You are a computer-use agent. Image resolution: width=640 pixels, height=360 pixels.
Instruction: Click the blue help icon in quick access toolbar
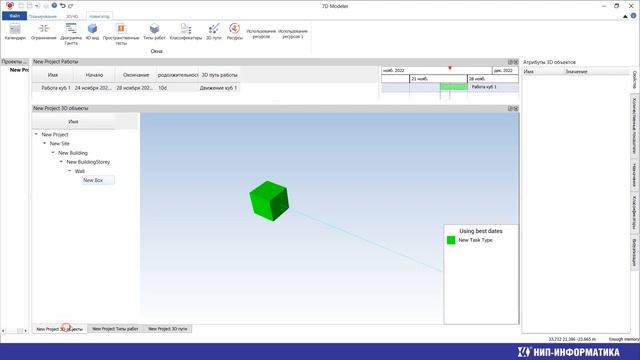click(x=54, y=6)
